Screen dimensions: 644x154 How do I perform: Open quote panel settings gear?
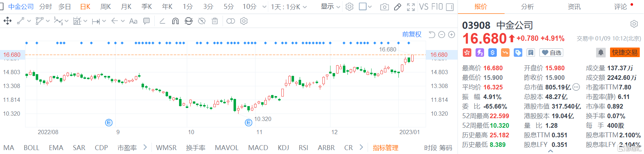click(x=634, y=24)
